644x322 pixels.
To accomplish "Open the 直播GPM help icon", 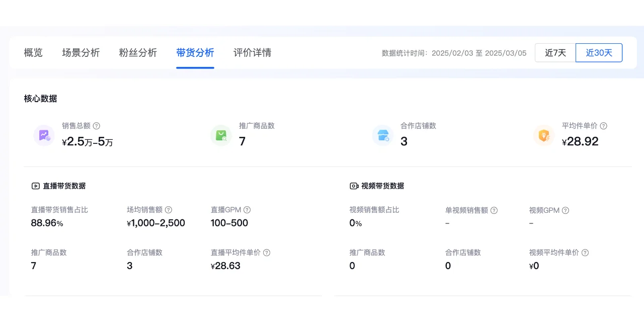I will (246, 210).
